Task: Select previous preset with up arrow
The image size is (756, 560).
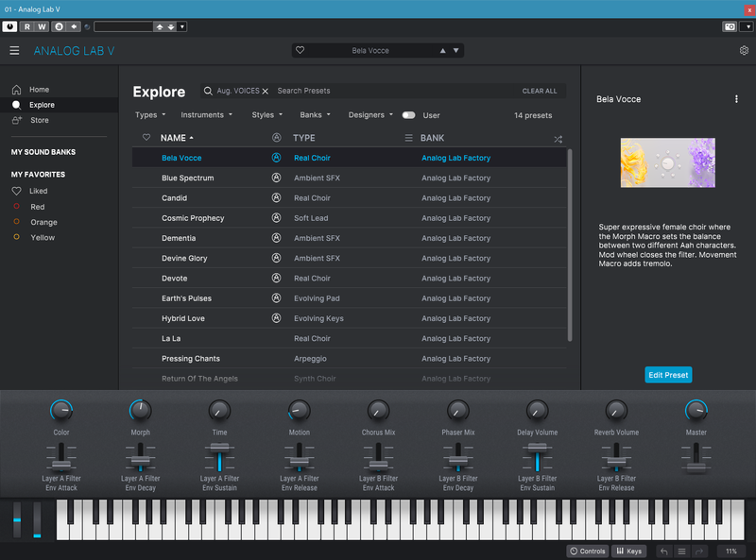Action: point(442,50)
